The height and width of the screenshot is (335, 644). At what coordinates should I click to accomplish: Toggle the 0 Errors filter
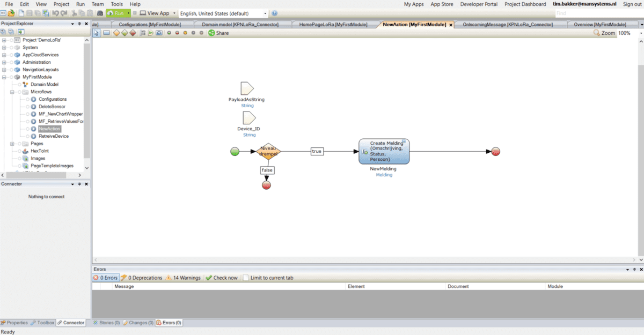coord(105,278)
